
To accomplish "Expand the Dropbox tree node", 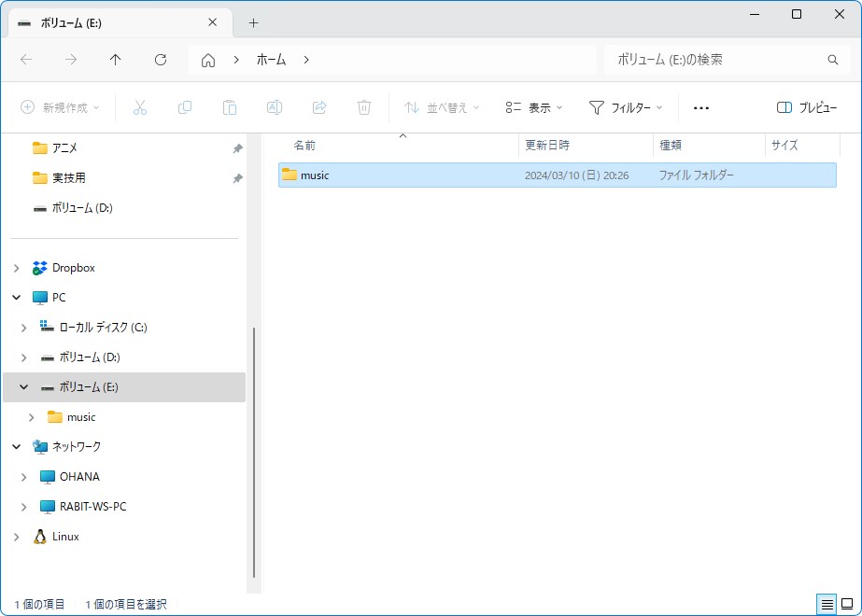I will coord(16,268).
